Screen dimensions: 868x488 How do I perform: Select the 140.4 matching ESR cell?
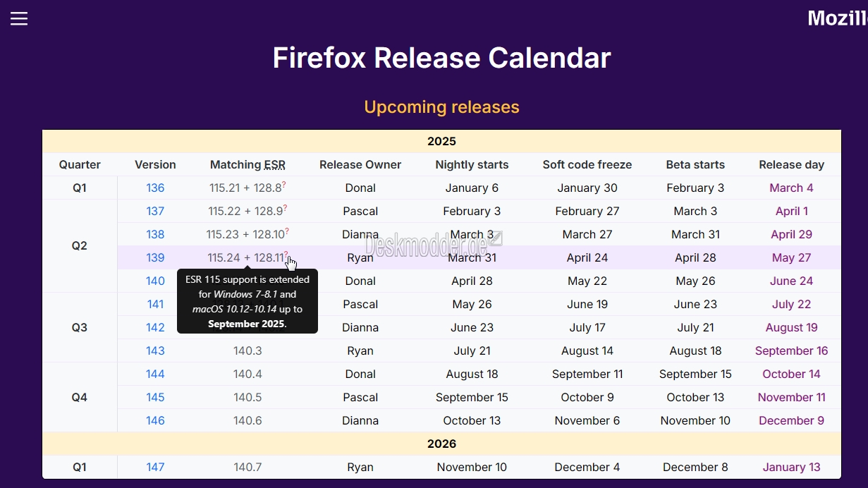pyautogui.click(x=247, y=374)
